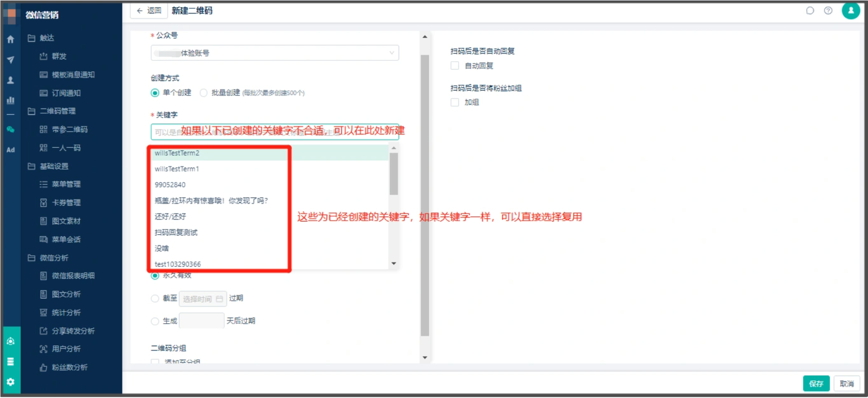868x398 pixels.
Task: Click the form panel scrollbar down arrow
Action: point(424,358)
